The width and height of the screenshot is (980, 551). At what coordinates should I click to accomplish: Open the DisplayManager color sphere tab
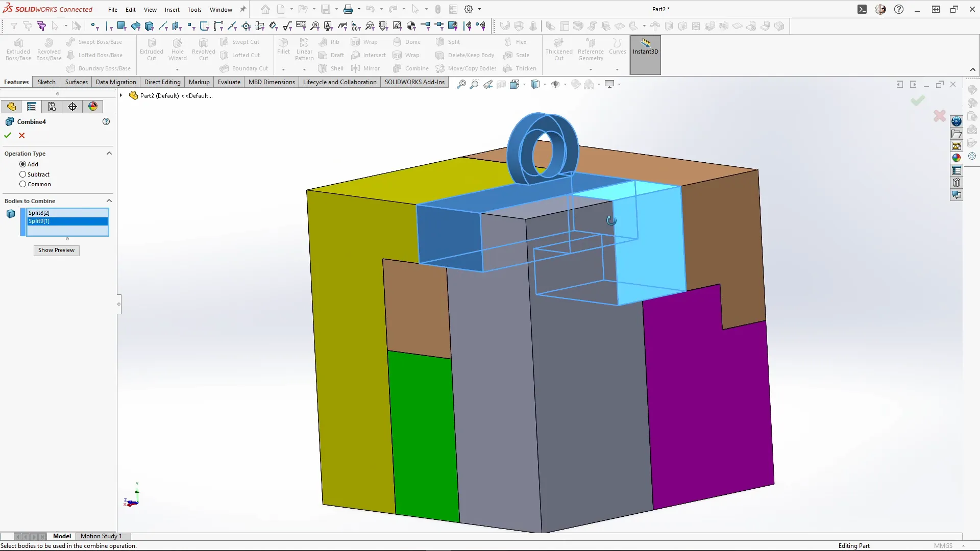(x=93, y=107)
